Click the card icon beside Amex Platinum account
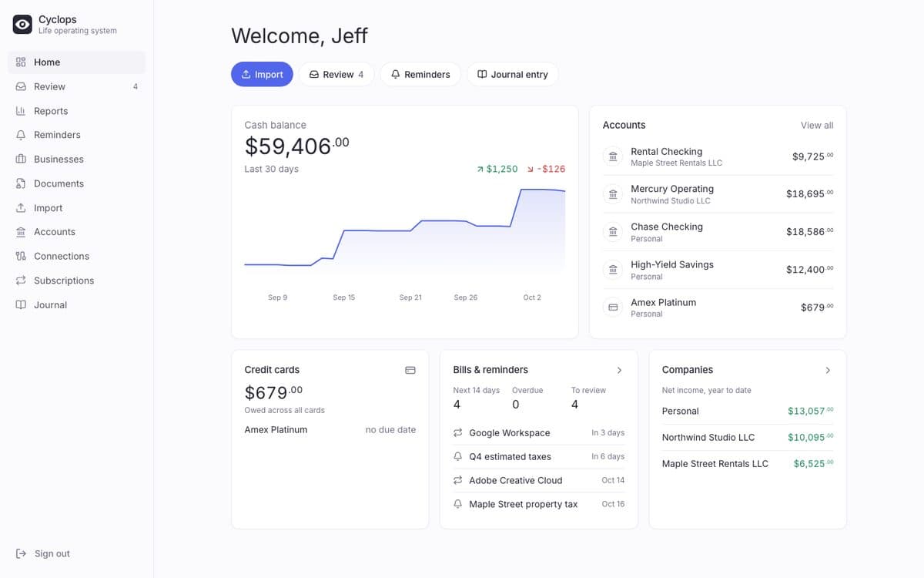 coord(613,307)
